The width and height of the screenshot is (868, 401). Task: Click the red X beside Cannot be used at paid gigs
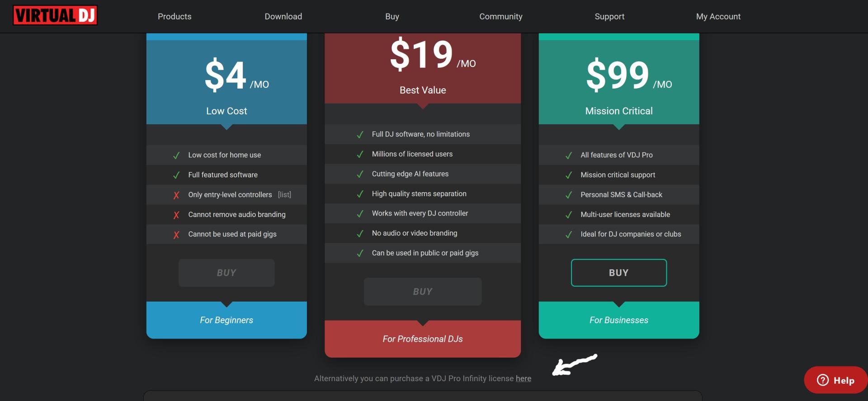point(176,235)
